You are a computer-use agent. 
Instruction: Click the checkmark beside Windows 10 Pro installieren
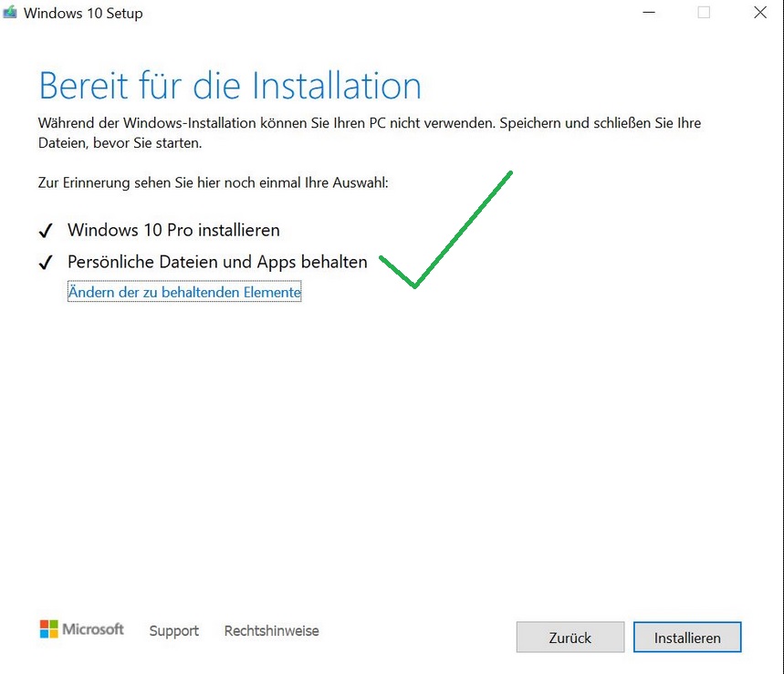click(x=46, y=231)
